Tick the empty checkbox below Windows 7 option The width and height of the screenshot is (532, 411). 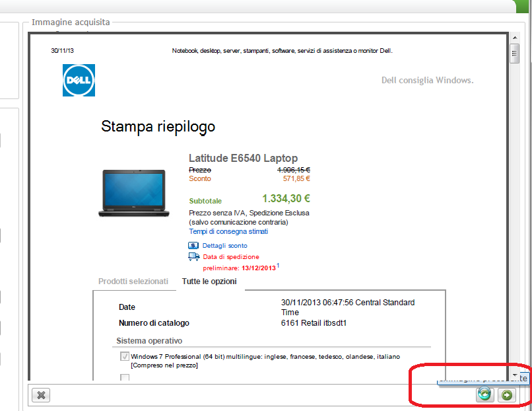(x=125, y=377)
